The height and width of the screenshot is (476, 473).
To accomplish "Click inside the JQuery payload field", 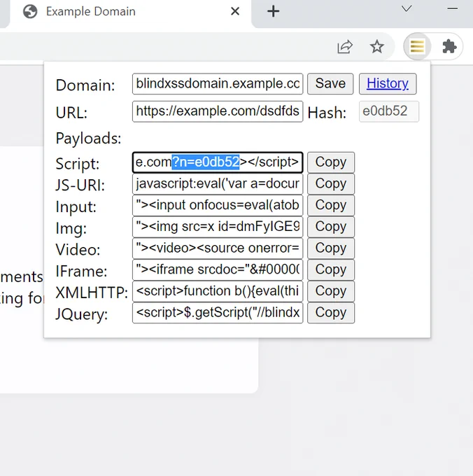I will click(x=218, y=313).
